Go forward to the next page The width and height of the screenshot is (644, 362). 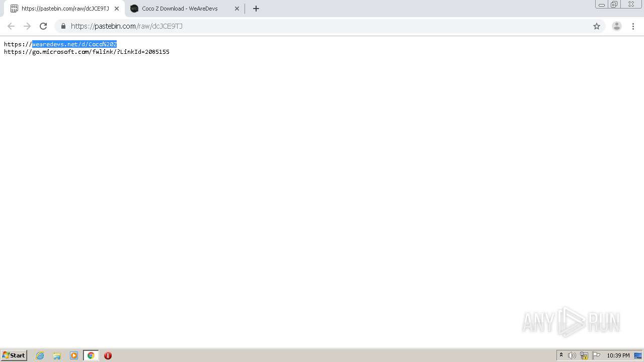pyautogui.click(x=27, y=26)
